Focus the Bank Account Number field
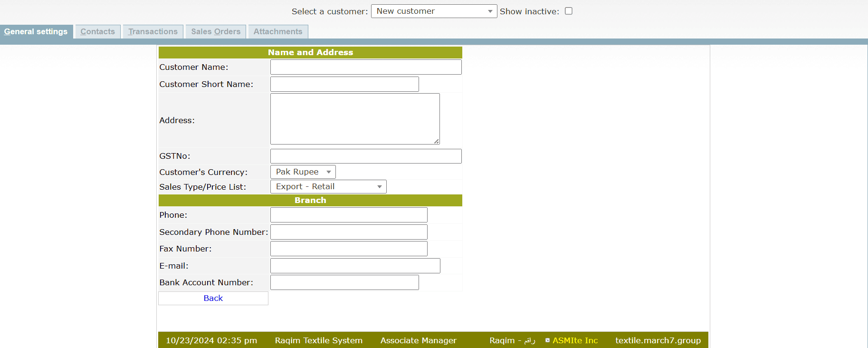 (x=344, y=282)
